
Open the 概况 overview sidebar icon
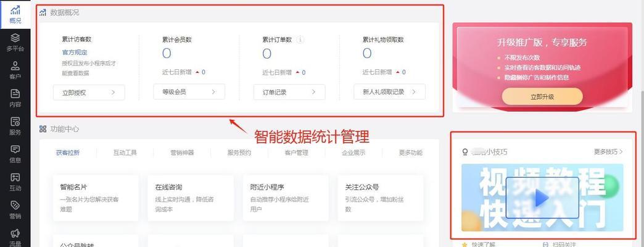(15, 10)
